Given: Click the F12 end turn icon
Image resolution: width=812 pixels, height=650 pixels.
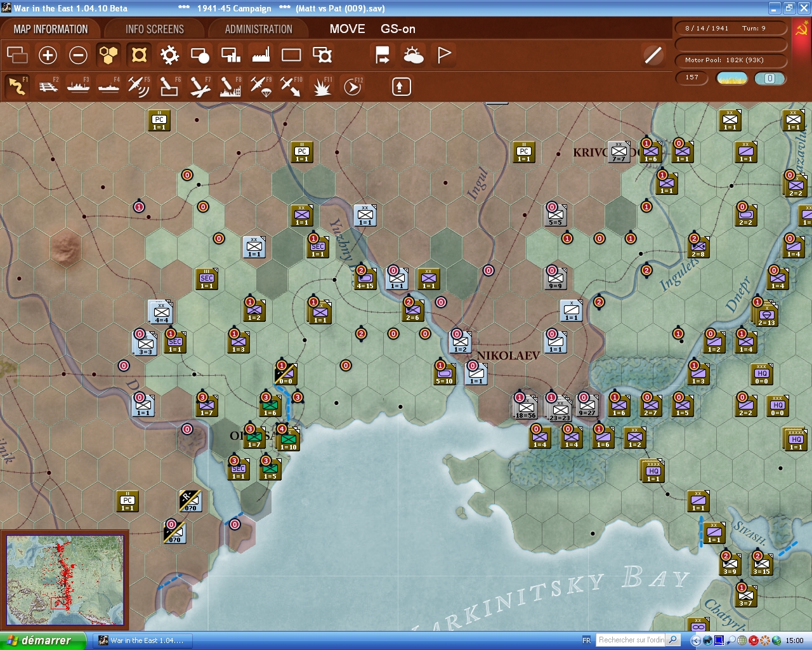Looking at the screenshot, I should pos(352,86).
